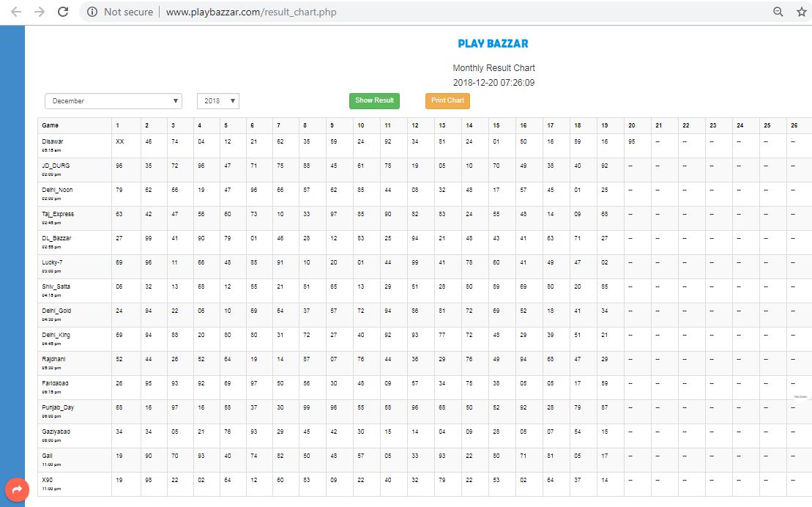Bookmark this page with the star icon
Image resolution: width=812 pixels, height=507 pixels.
[x=802, y=12]
